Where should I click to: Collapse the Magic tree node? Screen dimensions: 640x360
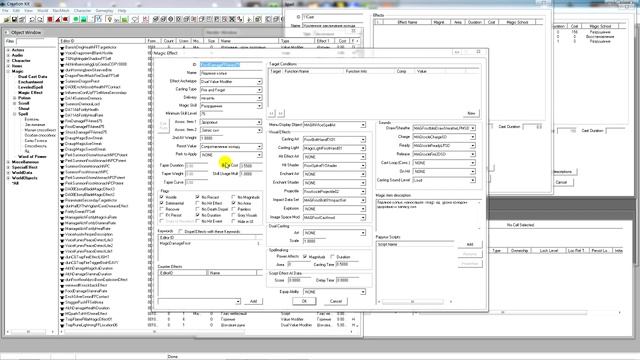[x=8, y=71]
